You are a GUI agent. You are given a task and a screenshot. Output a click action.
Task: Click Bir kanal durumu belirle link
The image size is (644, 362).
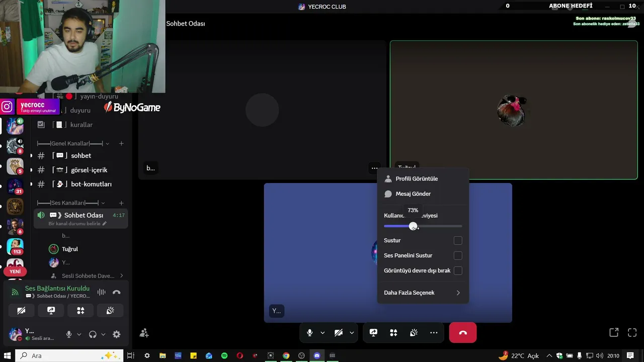[77, 224]
